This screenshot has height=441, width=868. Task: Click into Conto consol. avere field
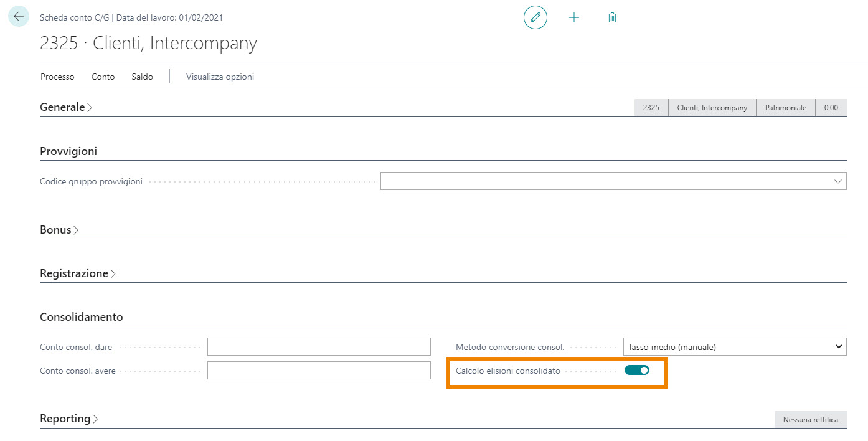point(318,371)
